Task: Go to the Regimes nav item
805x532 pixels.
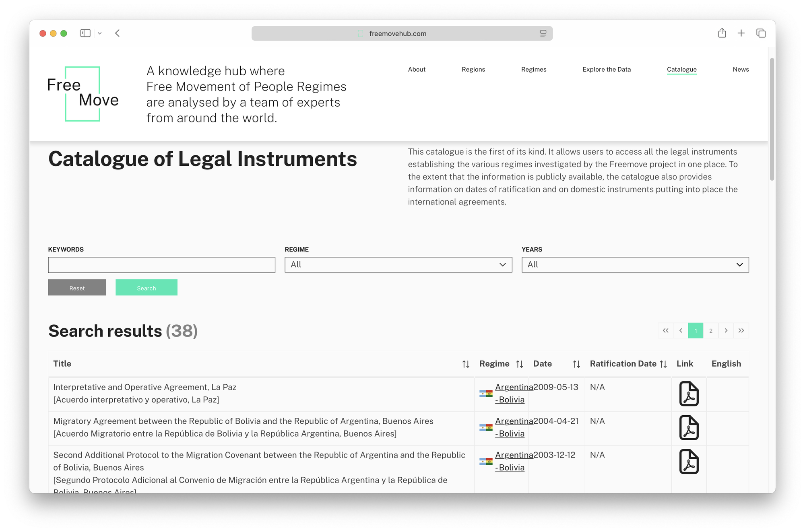Action: point(534,69)
